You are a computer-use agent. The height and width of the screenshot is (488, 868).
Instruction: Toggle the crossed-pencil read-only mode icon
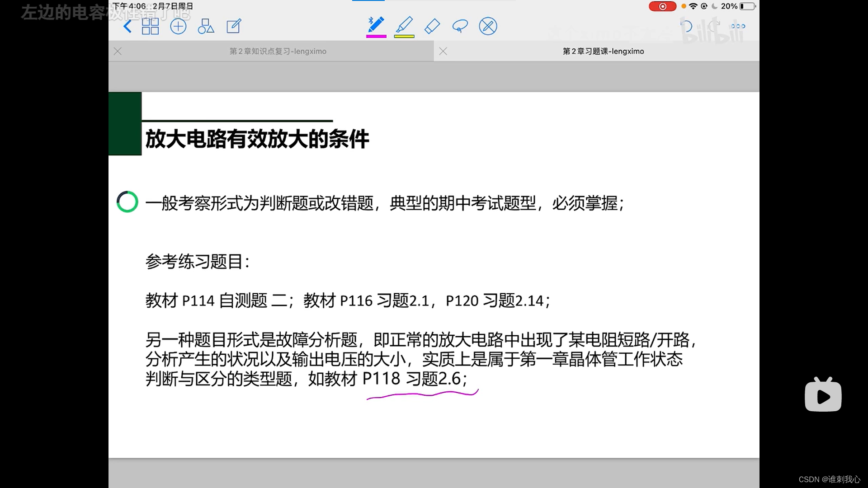pos(488,26)
